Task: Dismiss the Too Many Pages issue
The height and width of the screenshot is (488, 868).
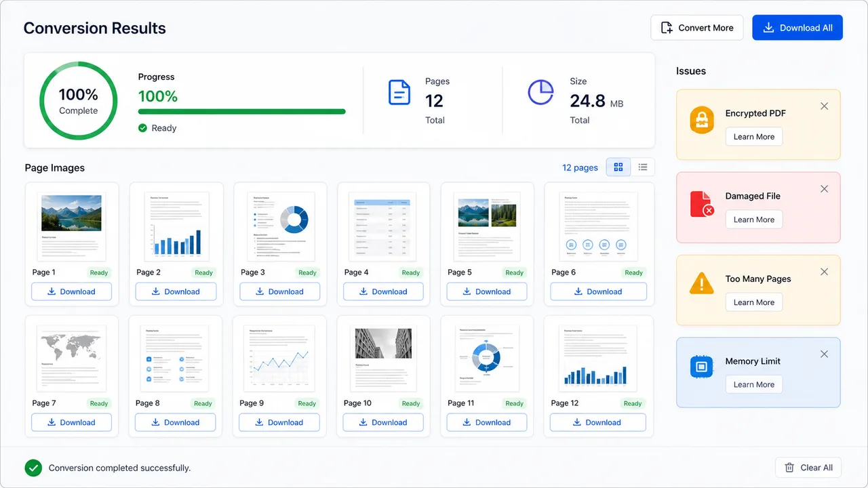Action: tap(825, 272)
